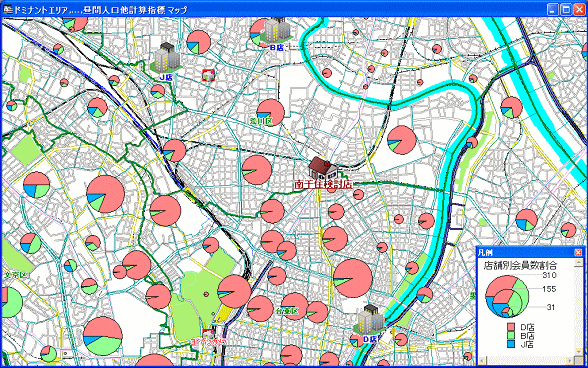Click the green B店 legend swatch
588x368 pixels.
510,335
